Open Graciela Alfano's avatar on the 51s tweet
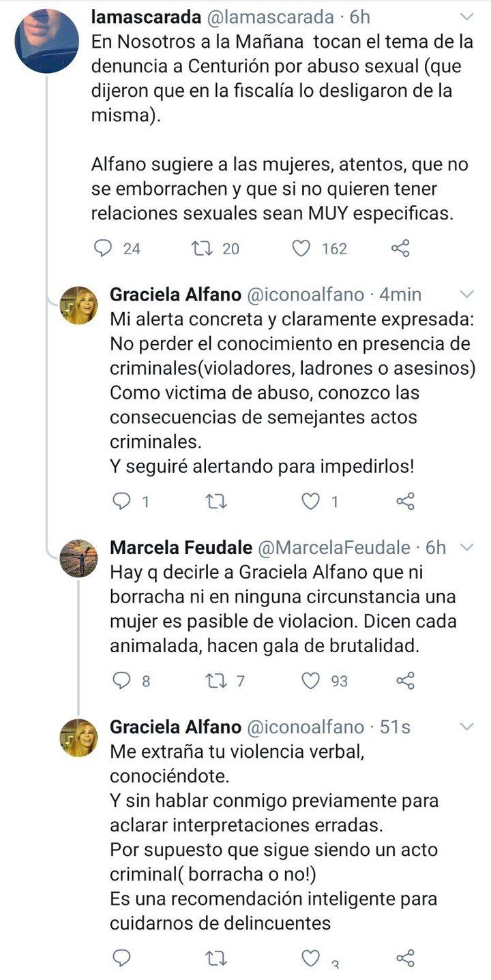This screenshot has height=980, width=491. point(78,738)
